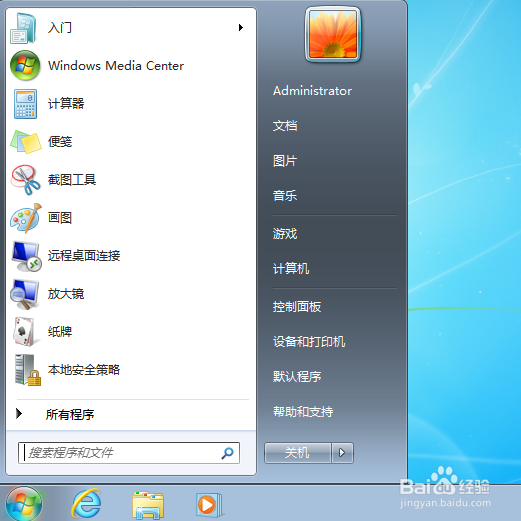Select the 本地安全策略 text label
The image size is (521, 521).
point(84,370)
